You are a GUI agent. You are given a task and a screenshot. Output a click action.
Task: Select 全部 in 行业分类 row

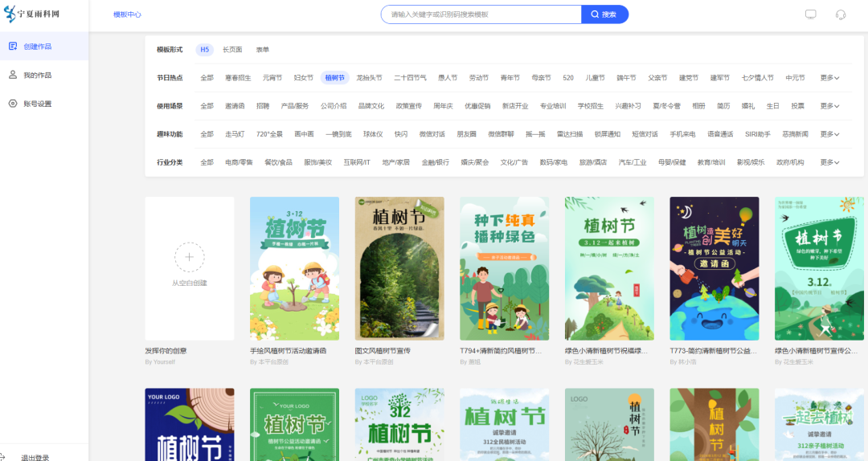tap(207, 163)
